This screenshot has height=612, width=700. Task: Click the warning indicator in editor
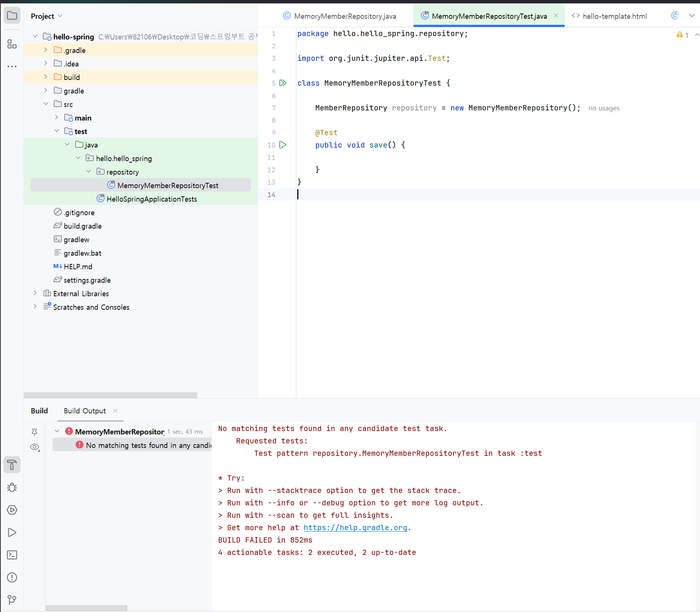(x=682, y=35)
